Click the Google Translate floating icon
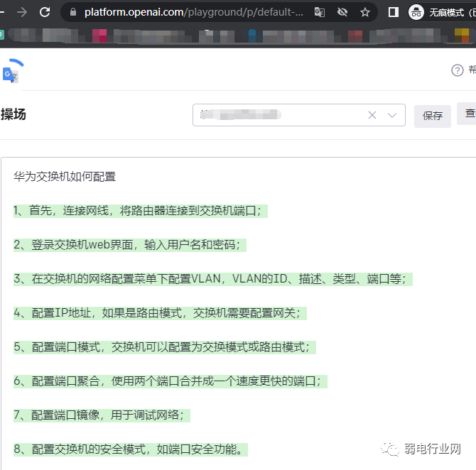The image size is (476, 470). [11, 72]
